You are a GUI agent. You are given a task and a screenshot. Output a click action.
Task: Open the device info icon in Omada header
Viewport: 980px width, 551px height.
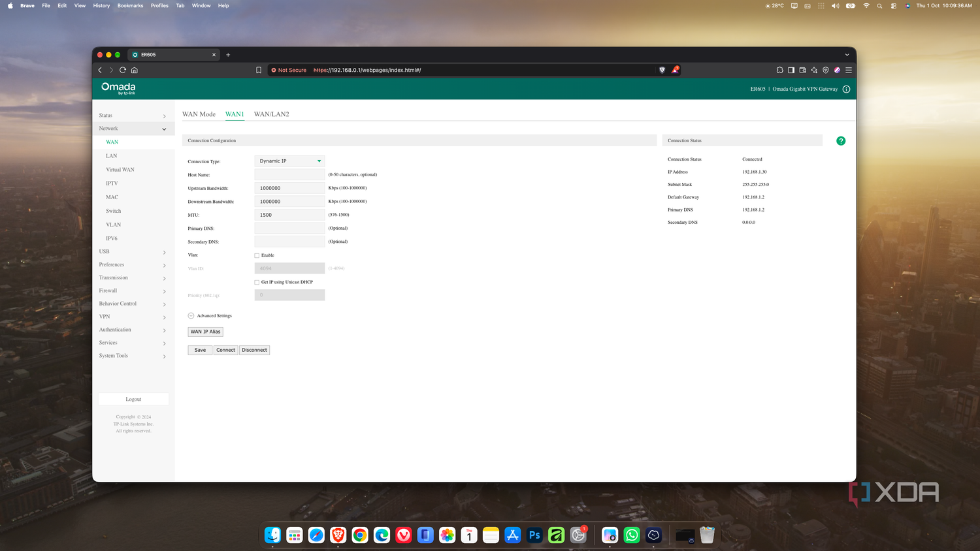pyautogui.click(x=846, y=89)
